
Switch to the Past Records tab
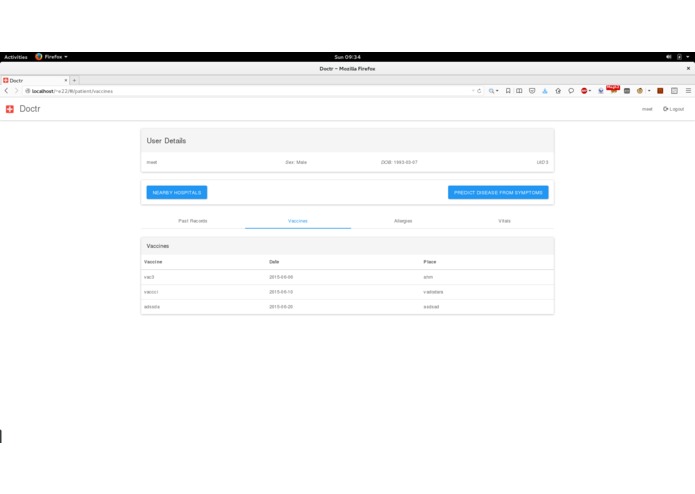coord(193,221)
